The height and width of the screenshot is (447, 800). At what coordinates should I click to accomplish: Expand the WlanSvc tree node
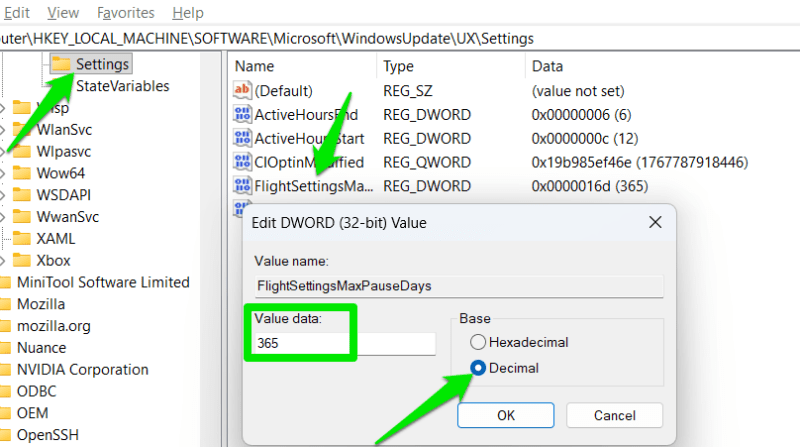(3, 130)
